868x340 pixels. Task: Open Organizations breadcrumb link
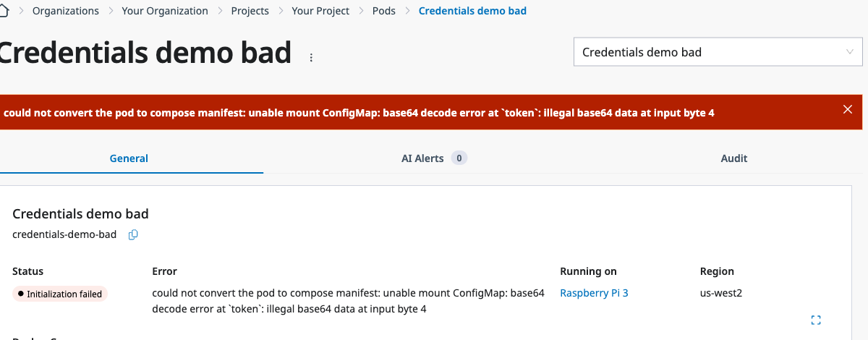(66, 11)
